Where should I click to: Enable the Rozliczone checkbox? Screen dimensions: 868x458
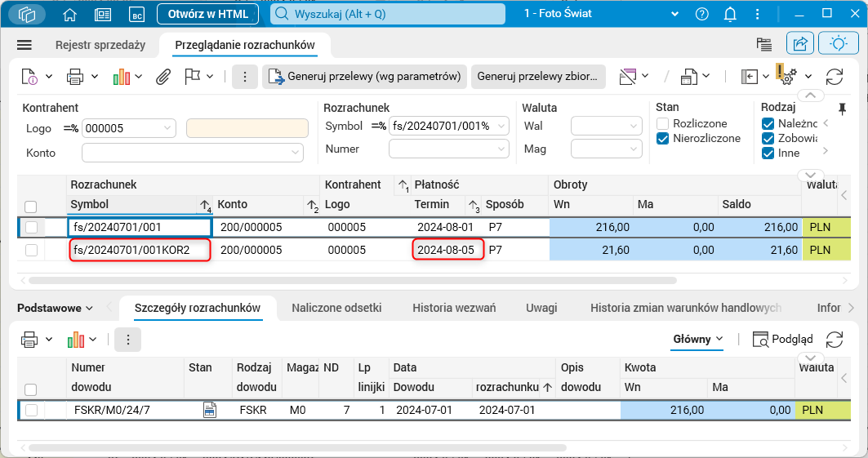tap(662, 123)
